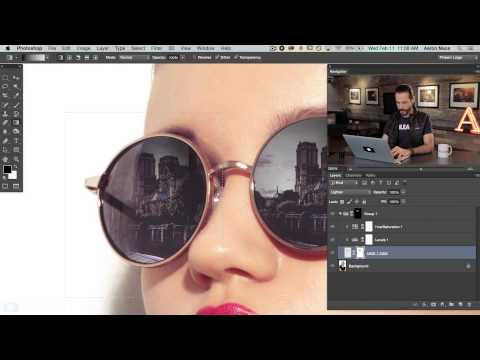Hide the highlighted selected layer
480x360 pixels.
pos(332,253)
